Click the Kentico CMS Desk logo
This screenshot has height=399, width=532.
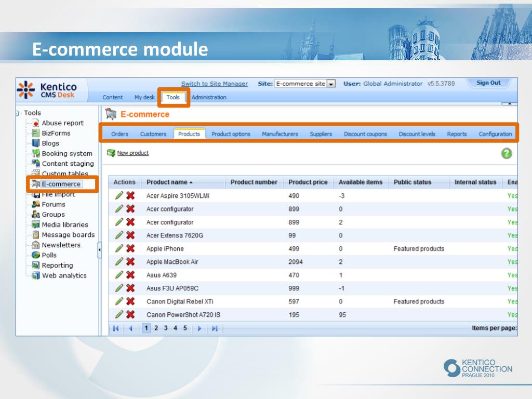tap(47, 90)
